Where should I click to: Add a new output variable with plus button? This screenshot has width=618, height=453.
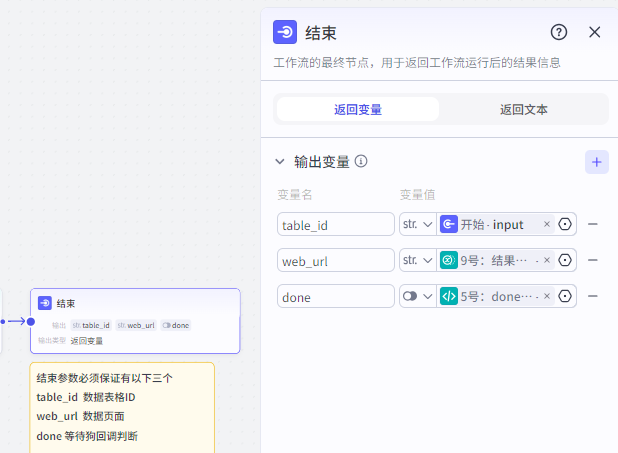596,162
